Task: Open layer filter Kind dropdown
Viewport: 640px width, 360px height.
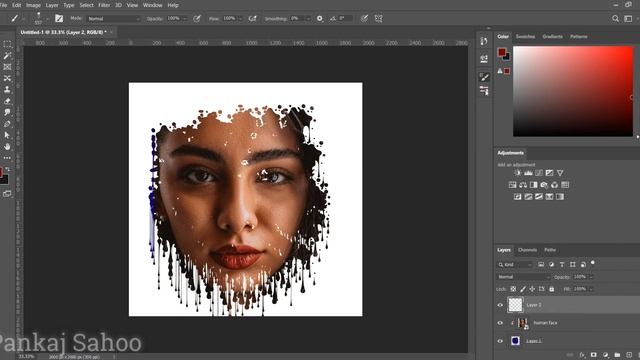Action: click(515, 264)
